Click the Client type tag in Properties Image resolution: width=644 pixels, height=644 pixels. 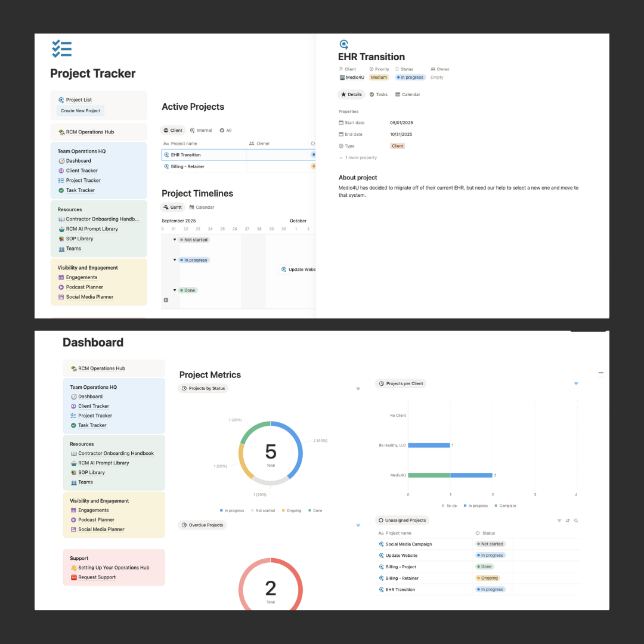click(397, 146)
